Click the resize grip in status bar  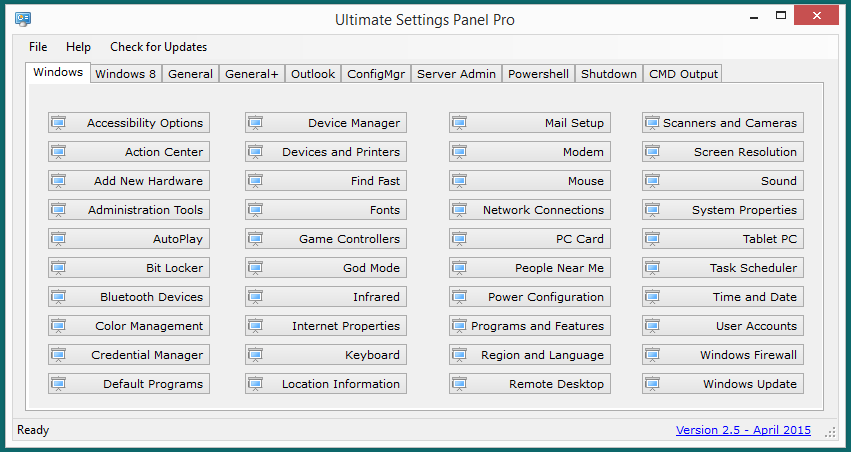point(830,432)
